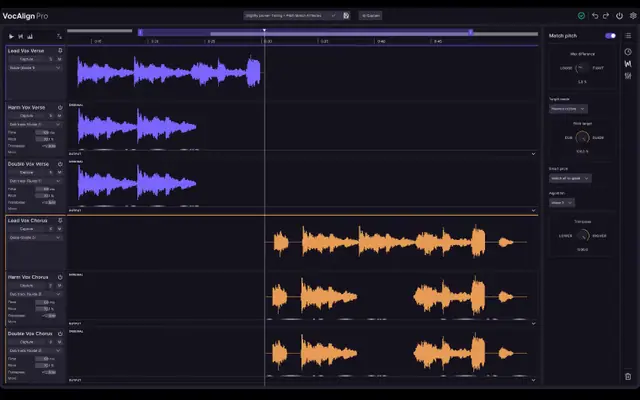The height and width of the screenshot is (400, 640).
Task: Toggle power on Double Vox Chorus track
Action: click(60, 333)
